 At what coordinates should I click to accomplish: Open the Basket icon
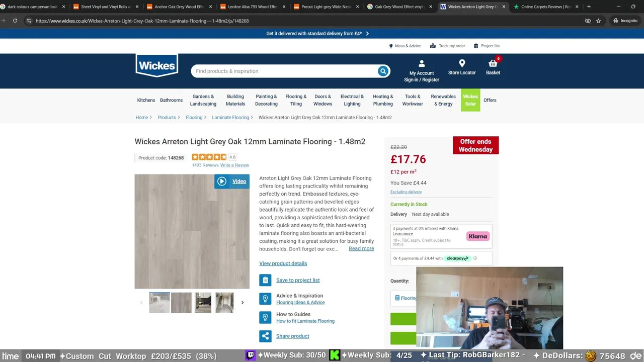[x=493, y=63]
